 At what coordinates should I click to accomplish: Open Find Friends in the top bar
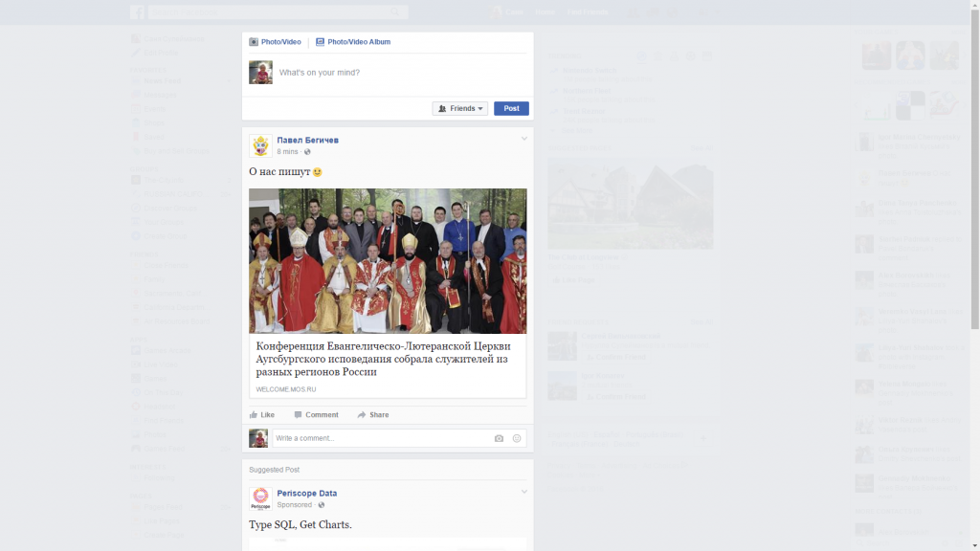coord(588,11)
